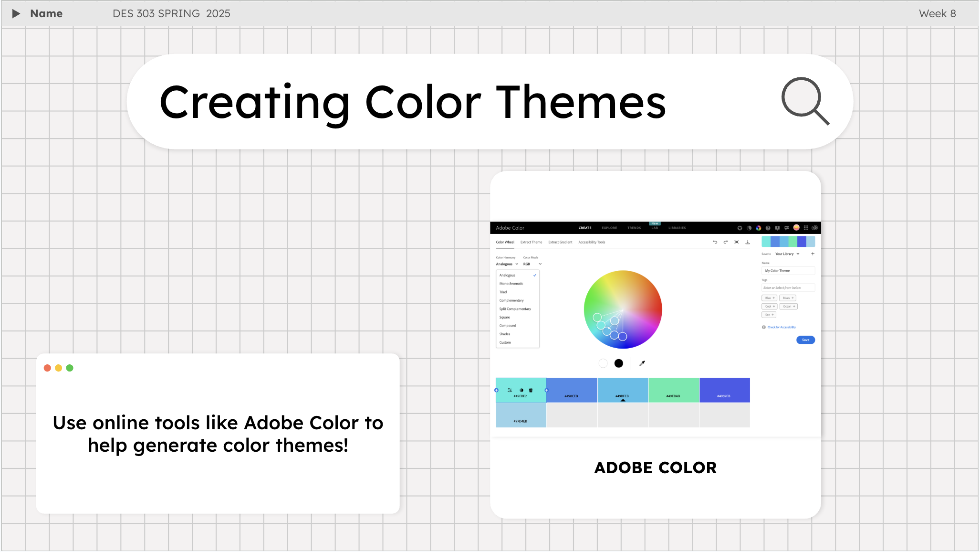Switch to the Extract Theme tab
This screenshot has width=980, height=552.
tap(531, 242)
